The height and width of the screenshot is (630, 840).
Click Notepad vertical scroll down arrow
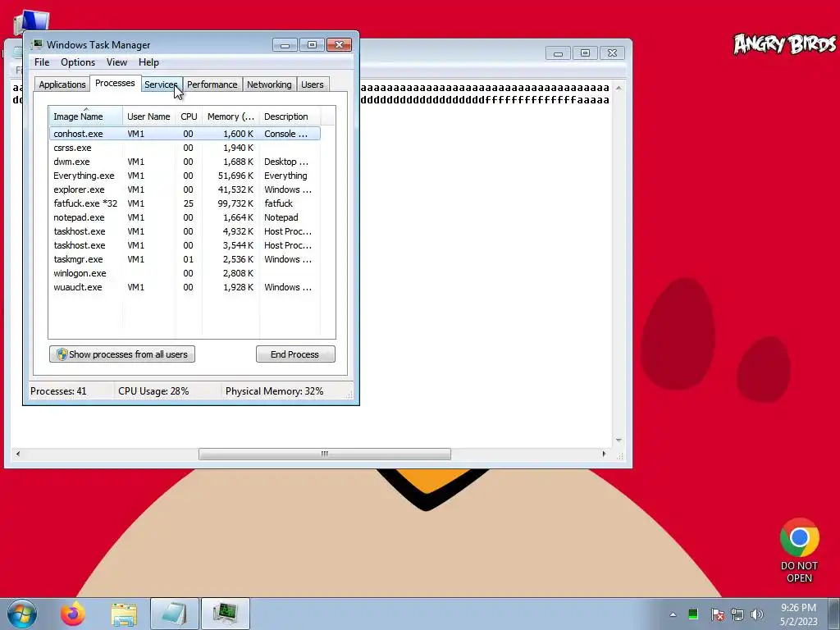click(619, 441)
